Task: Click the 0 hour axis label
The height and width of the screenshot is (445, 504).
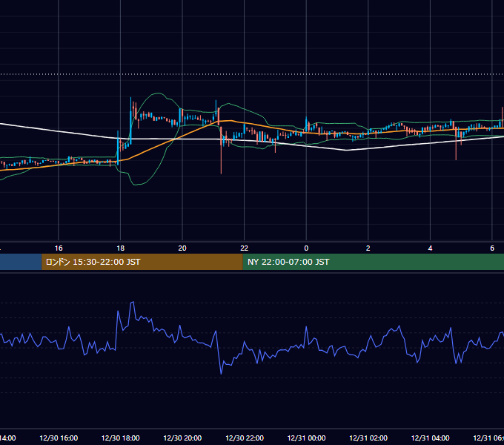Action: tap(306, 248)
